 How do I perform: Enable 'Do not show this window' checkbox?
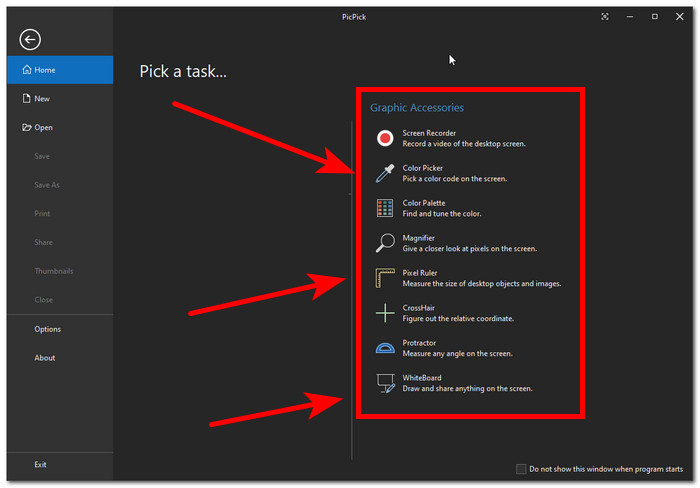[521, 468]
